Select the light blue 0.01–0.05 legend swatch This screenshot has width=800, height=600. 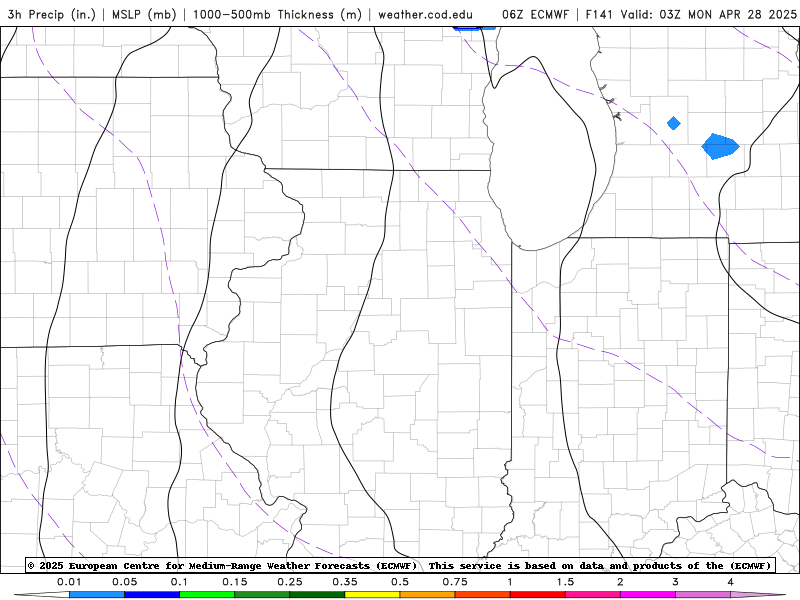point(97,595)
